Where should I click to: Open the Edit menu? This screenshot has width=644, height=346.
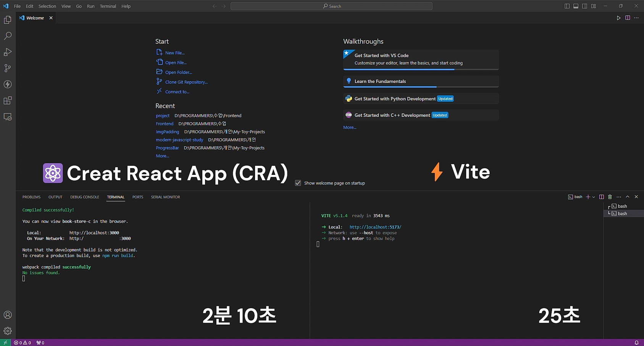tap(29, 6)
